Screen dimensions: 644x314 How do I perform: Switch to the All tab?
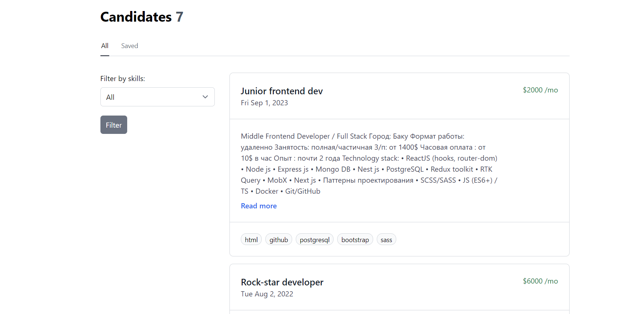pyautogui.click(x=105, y=46)
